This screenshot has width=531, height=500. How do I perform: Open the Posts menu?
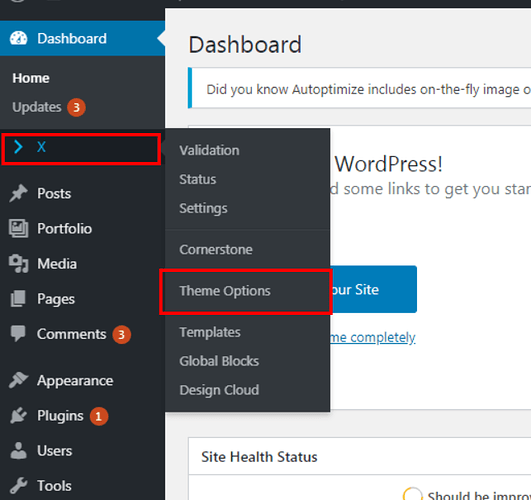coord(54,193)
